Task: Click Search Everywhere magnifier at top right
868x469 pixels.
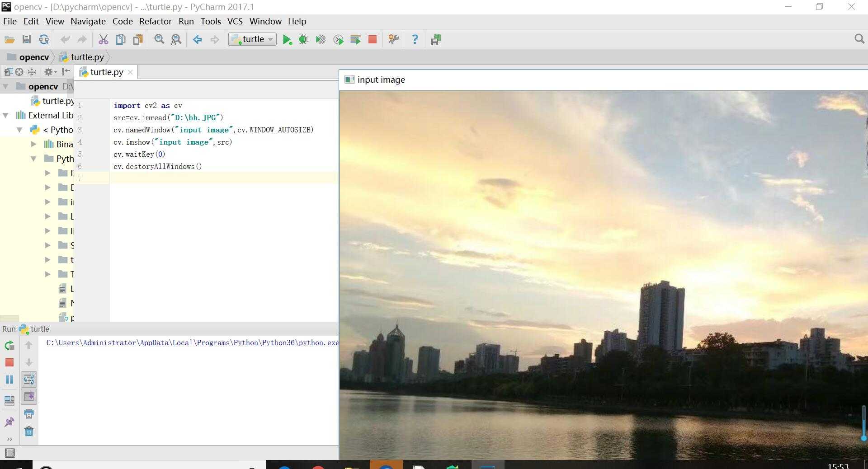Action: point(859,39)
